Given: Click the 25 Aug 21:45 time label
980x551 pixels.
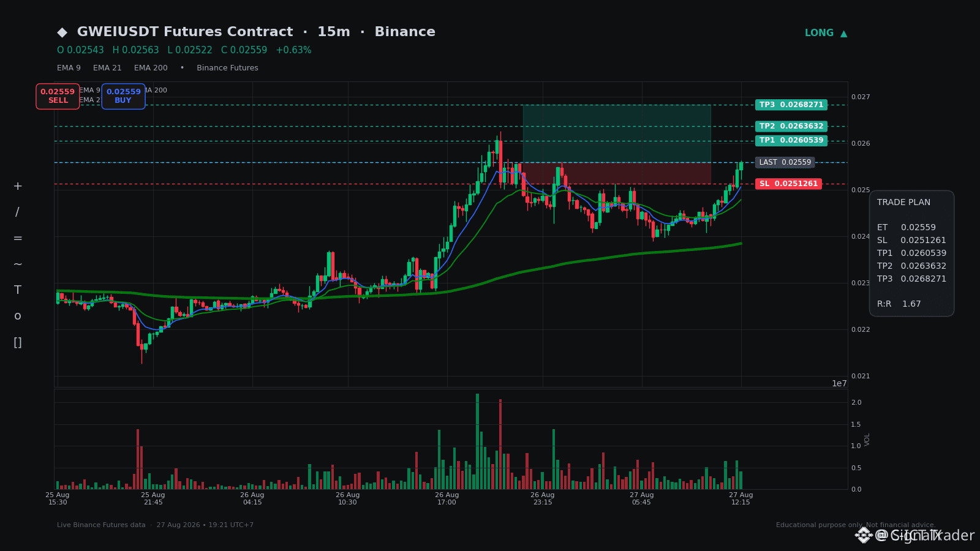Looking at the screenshot, I should (x=153, y=498).
